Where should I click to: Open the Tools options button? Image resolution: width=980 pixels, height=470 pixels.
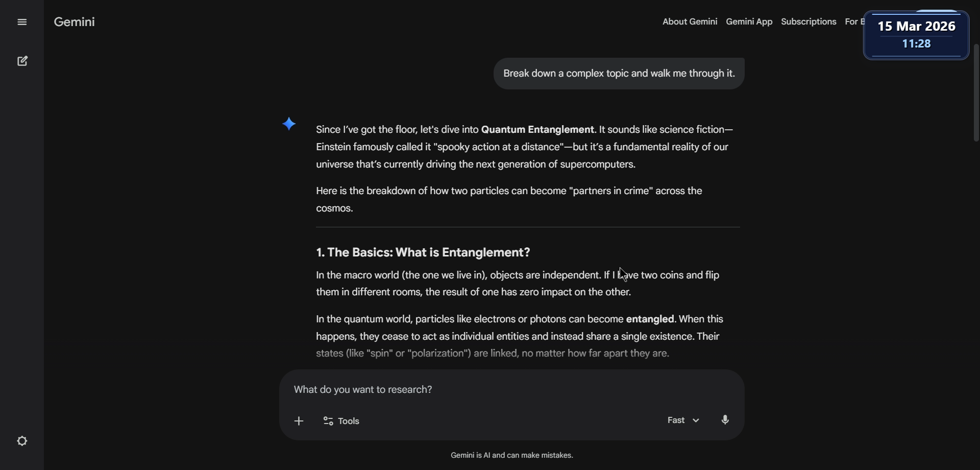[x=341, y=421]
